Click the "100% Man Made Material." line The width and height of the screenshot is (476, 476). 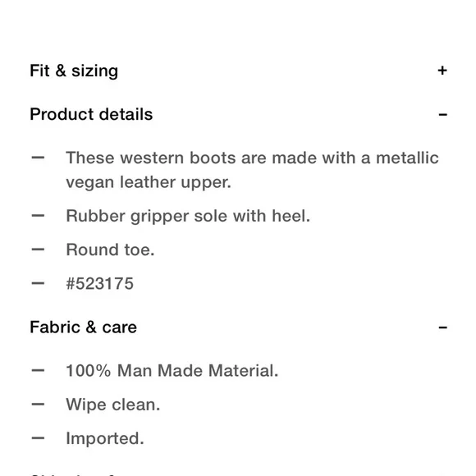tap(172, 371)
